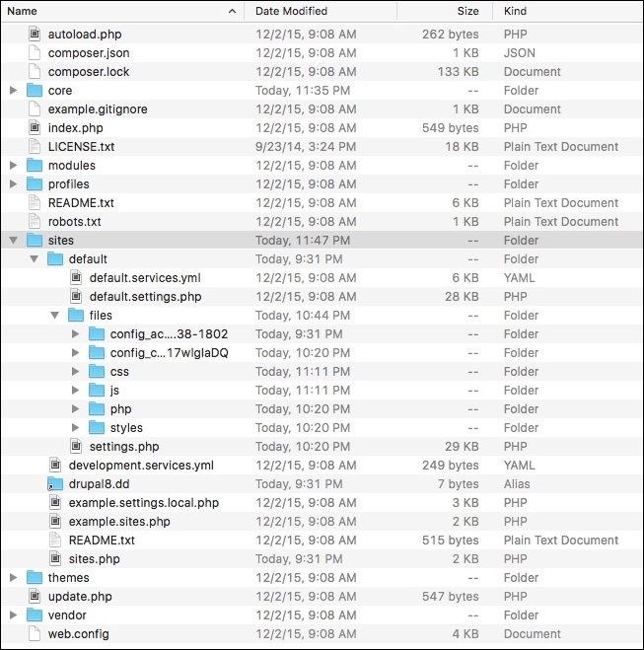Expand the php folder inside files

[75, 408]
